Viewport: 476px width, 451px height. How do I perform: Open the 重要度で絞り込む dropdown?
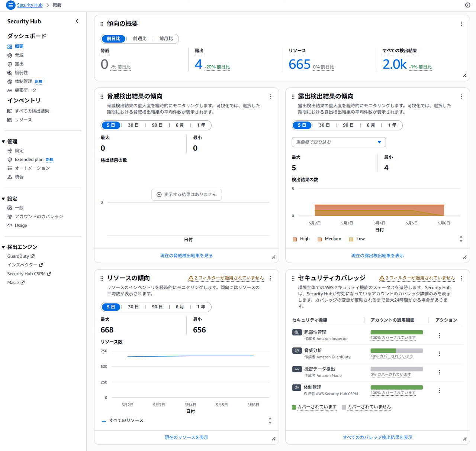point(339,142)
